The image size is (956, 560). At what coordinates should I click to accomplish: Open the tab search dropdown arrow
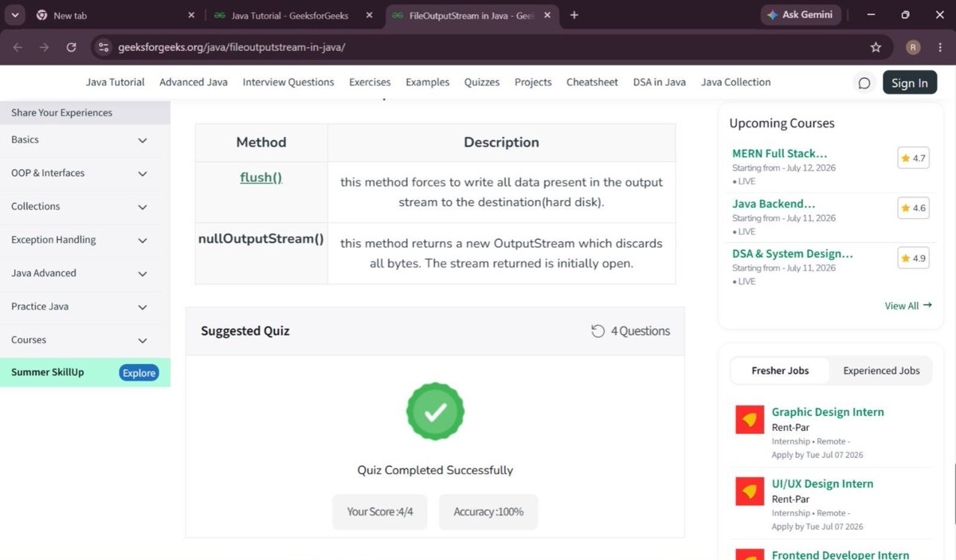pyautogui.click(x=16, y=15)
